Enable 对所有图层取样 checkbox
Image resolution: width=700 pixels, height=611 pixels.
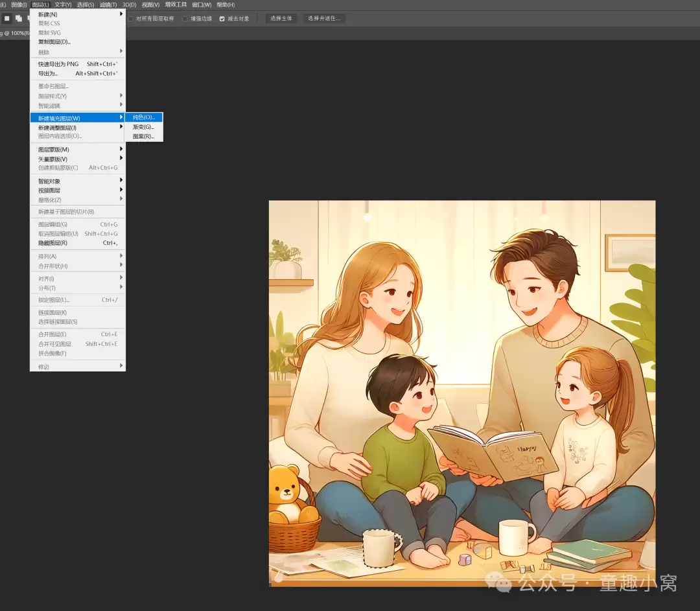[x=130, y=19]
